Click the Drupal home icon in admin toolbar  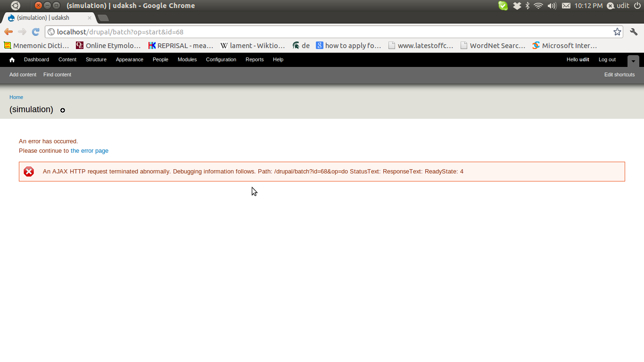pyautogui.click(x=11, y=59)
